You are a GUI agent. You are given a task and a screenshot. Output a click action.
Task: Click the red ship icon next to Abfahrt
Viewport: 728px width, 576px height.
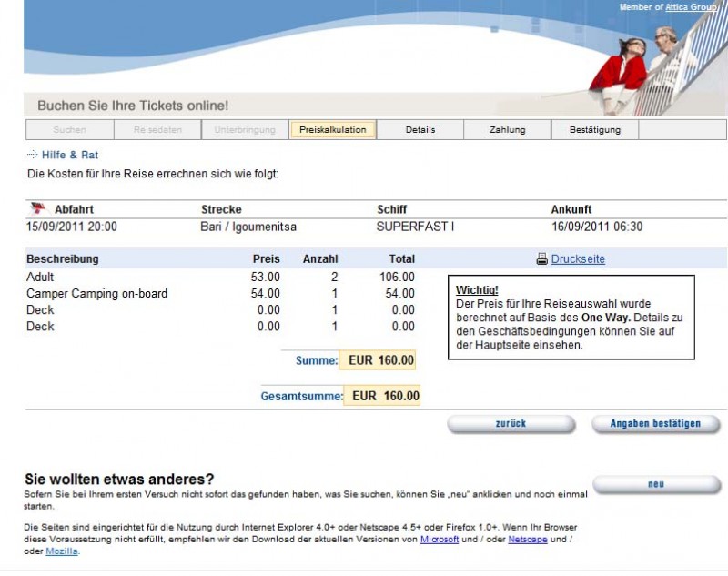(x=37, y=208)
